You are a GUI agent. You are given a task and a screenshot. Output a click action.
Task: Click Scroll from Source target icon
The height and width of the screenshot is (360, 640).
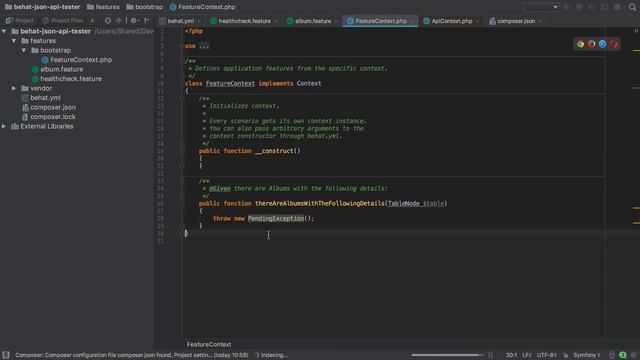tap(108, 20)
